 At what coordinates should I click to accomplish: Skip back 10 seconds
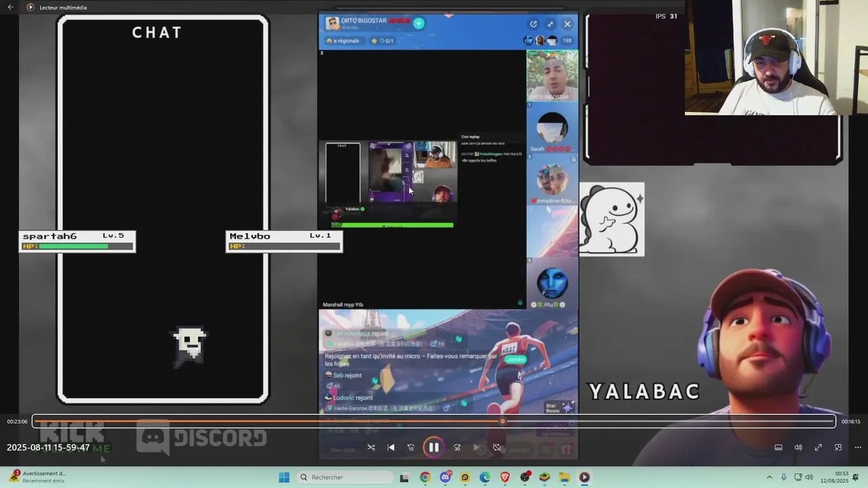click(410, 447)
